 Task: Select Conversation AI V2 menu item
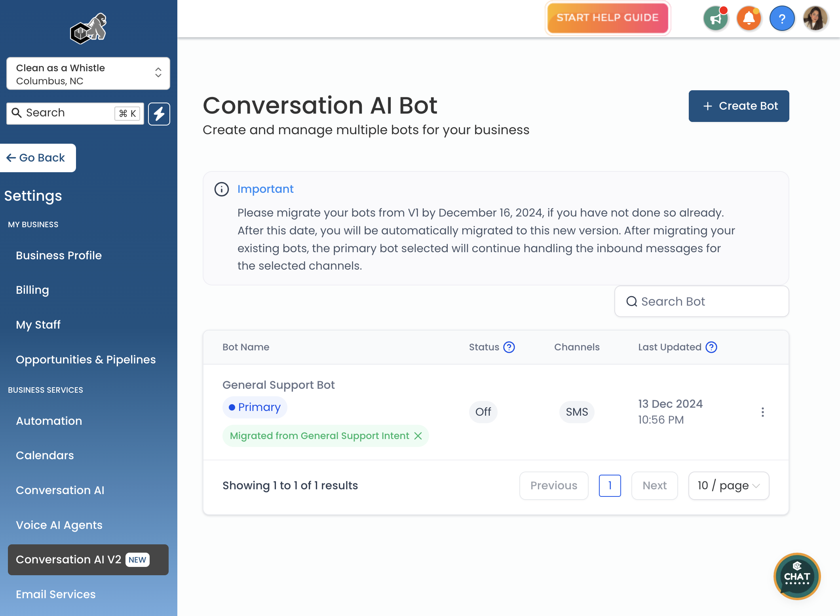(x=88, y=560)
